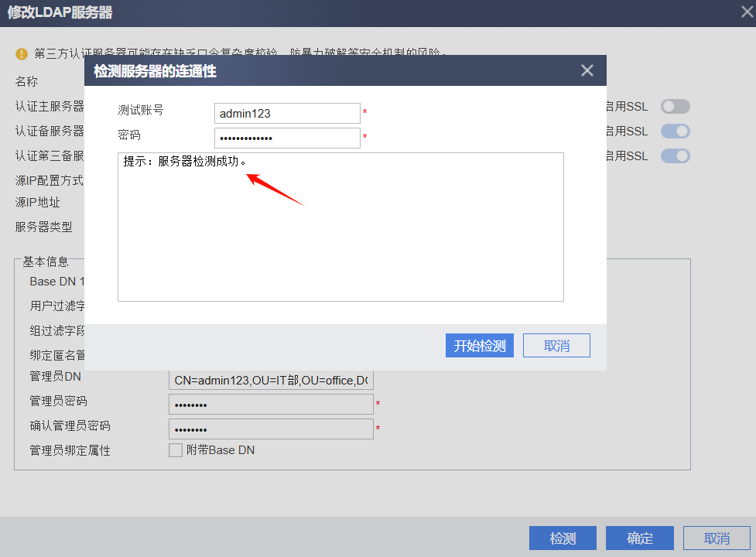Close the 修改LDAP服务器 window
The image size is (756, 557).
coord(747,12)
